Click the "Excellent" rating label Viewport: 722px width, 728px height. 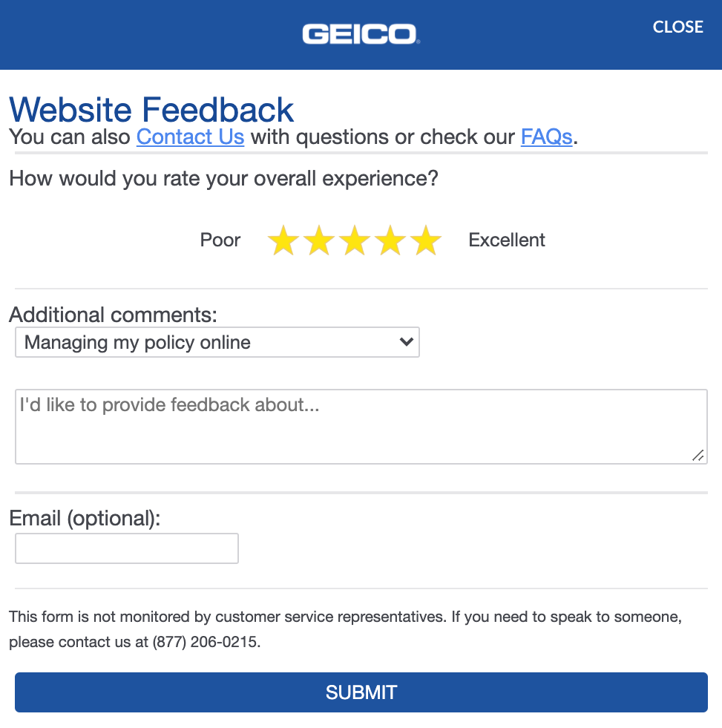(507, 240)
